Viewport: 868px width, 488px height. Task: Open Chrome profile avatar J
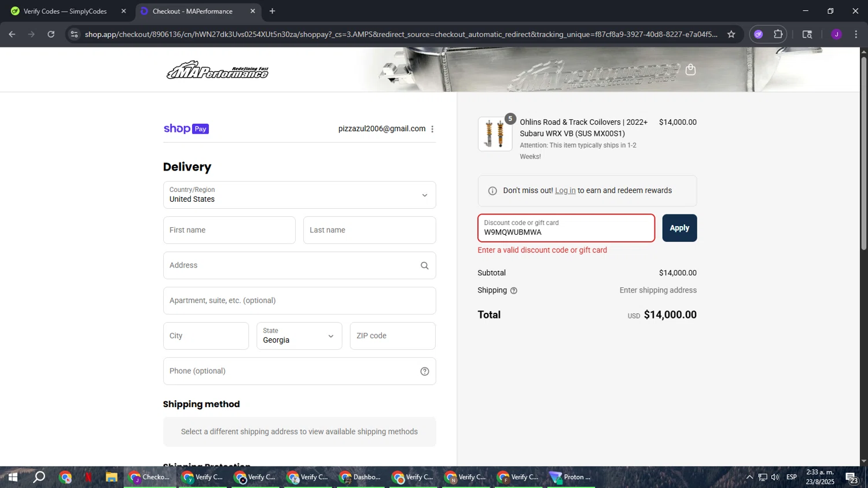[836, 34]
